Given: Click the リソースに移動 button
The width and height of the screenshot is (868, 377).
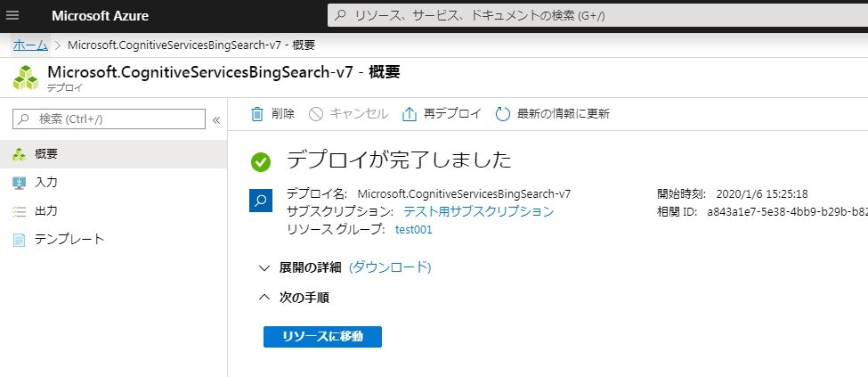Looking at the screenshot, I should click(x=323, y=337).
